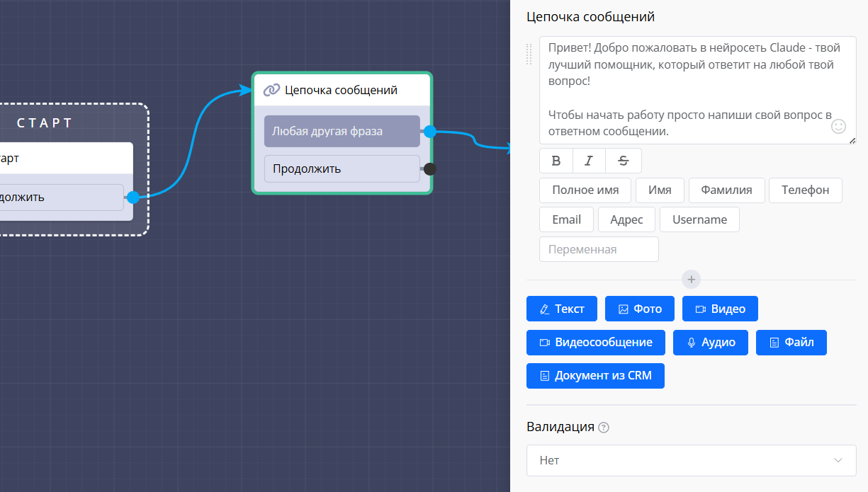
Task: Insert Документ из CRM block
Action: tap(595, 376)
